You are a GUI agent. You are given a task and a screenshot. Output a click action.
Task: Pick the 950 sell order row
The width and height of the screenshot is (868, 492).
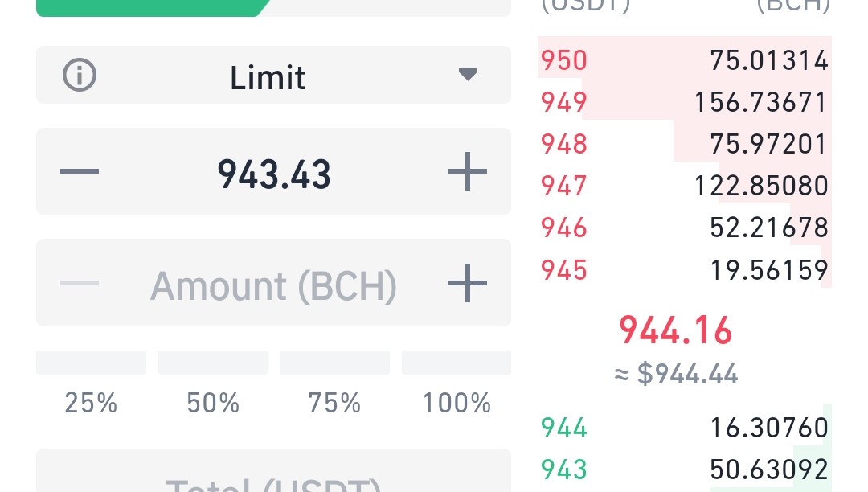684,59
